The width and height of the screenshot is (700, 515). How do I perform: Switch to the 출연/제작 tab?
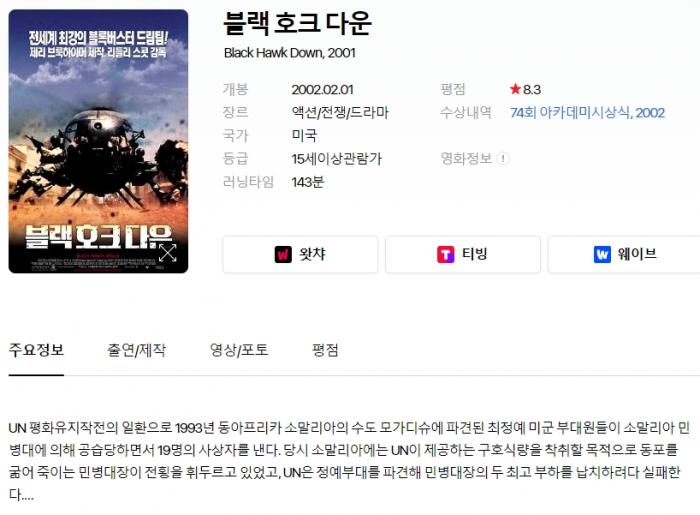pos(136,350)
